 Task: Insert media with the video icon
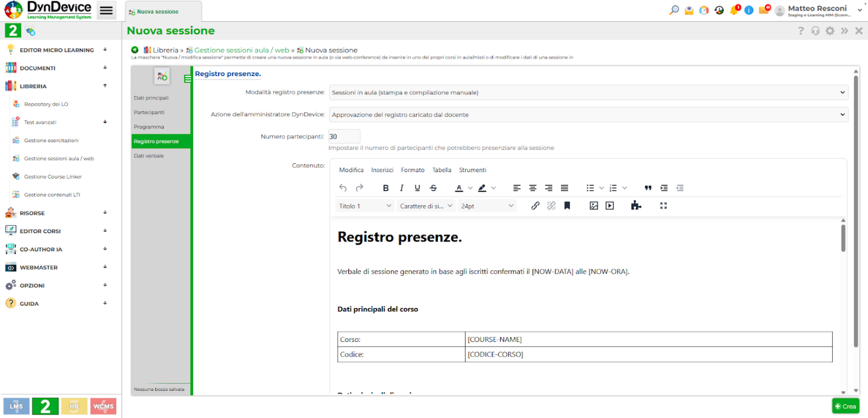609,206
